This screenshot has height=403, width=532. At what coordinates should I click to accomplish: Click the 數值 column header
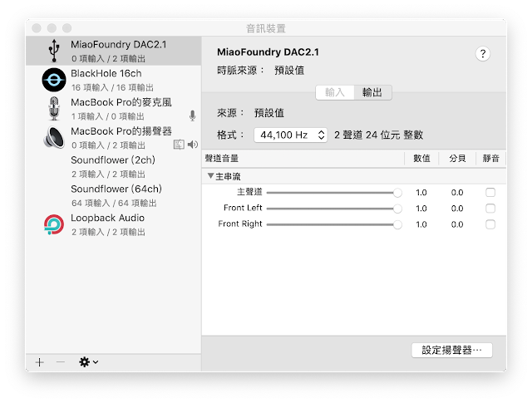point(421,159)
